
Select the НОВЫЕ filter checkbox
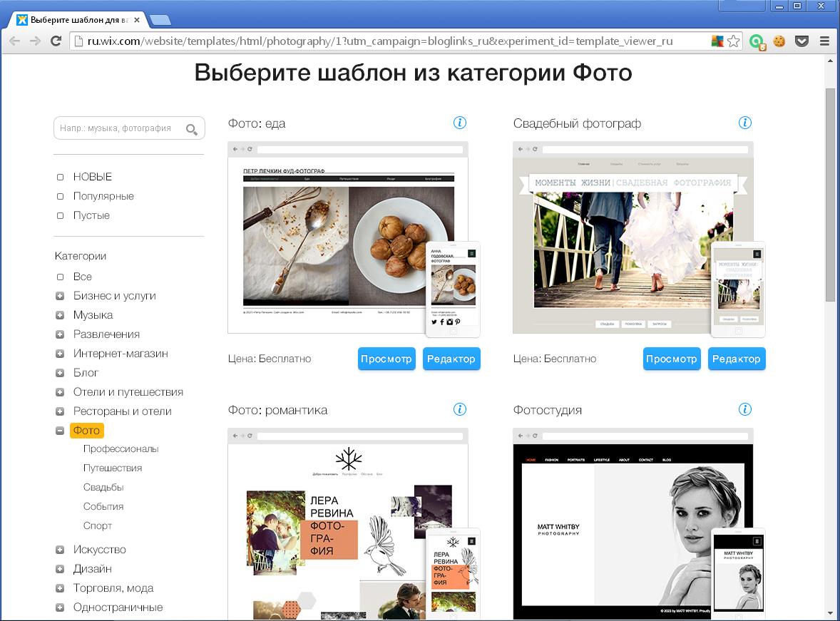point(61,177)
